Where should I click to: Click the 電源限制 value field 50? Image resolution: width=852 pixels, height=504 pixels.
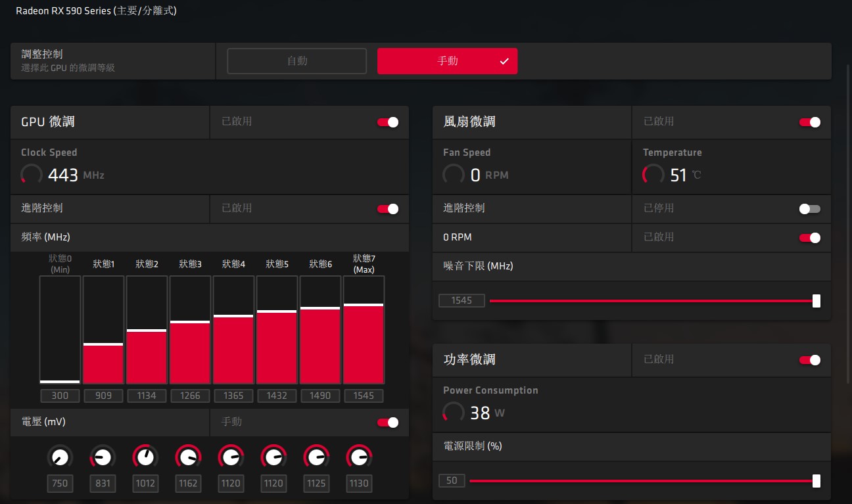pyautogui.click(x=452, y=480)
